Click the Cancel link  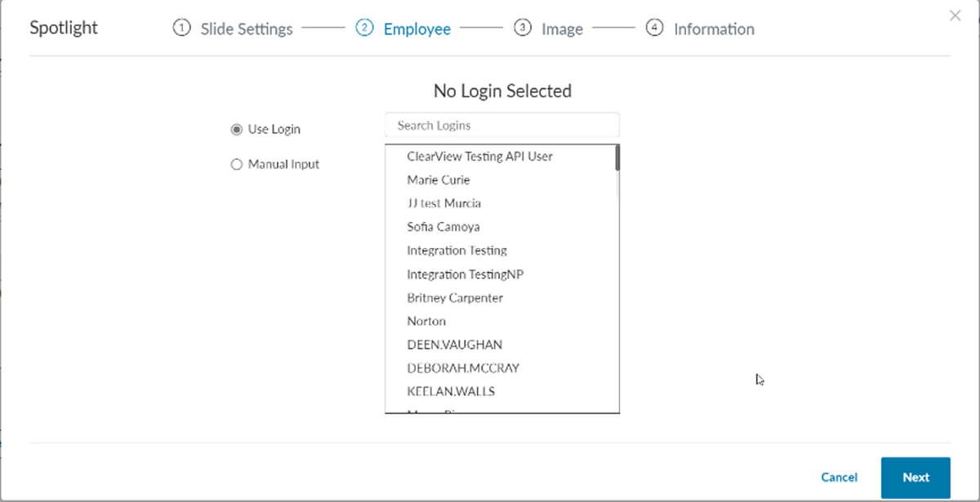point(839,478)
